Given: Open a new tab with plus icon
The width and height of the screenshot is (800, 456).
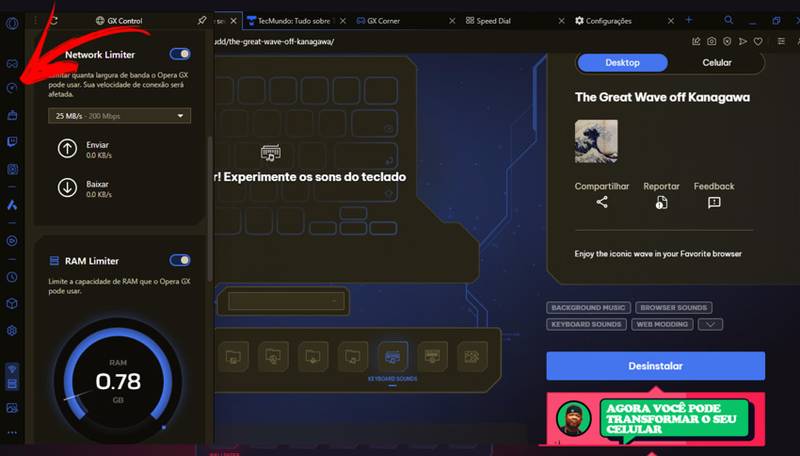Looking at the screenshot, I should pos(689,20).
